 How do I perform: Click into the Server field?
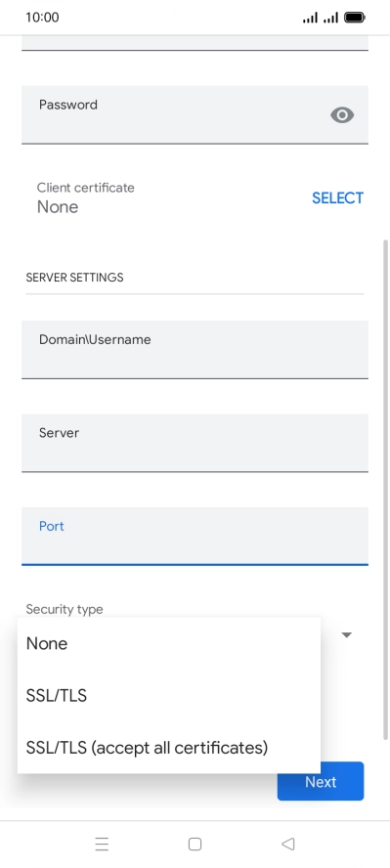point(195,443)
